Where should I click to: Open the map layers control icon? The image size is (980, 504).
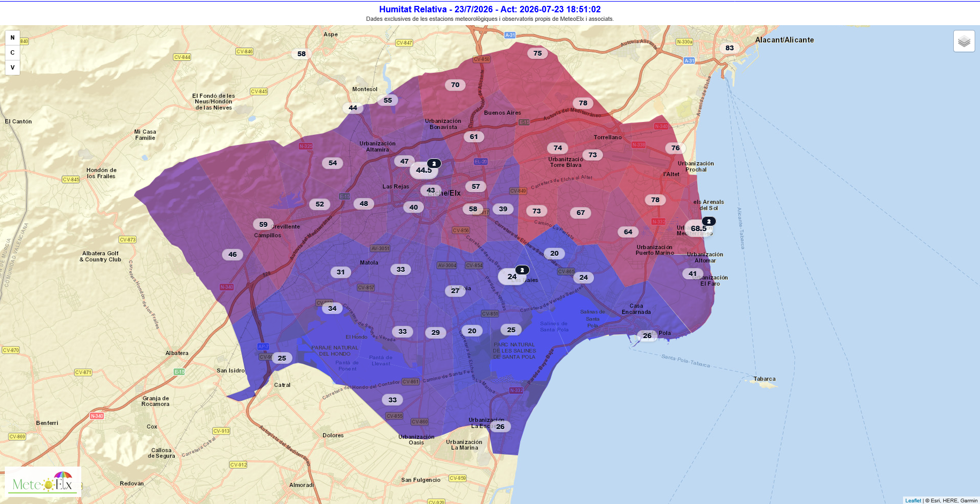tap(964, 41)
